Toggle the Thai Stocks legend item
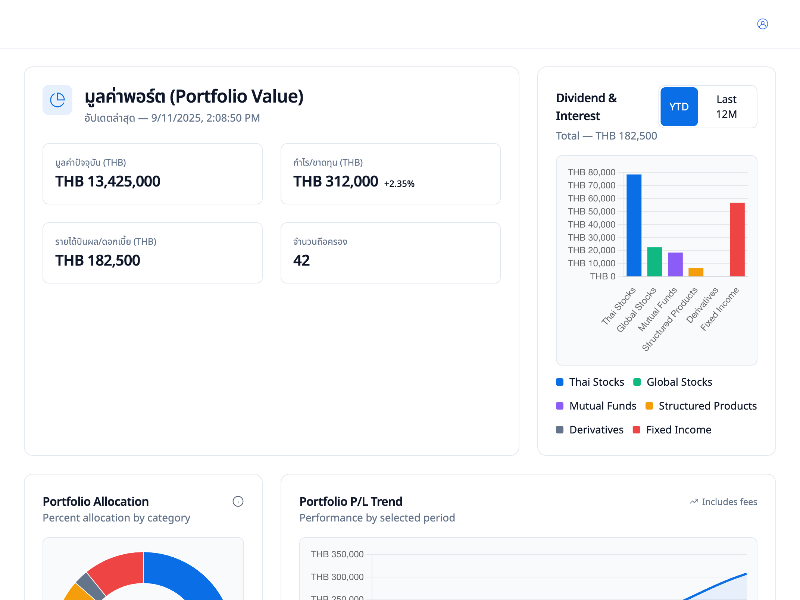Screen dimensions: 800x600 590,382
